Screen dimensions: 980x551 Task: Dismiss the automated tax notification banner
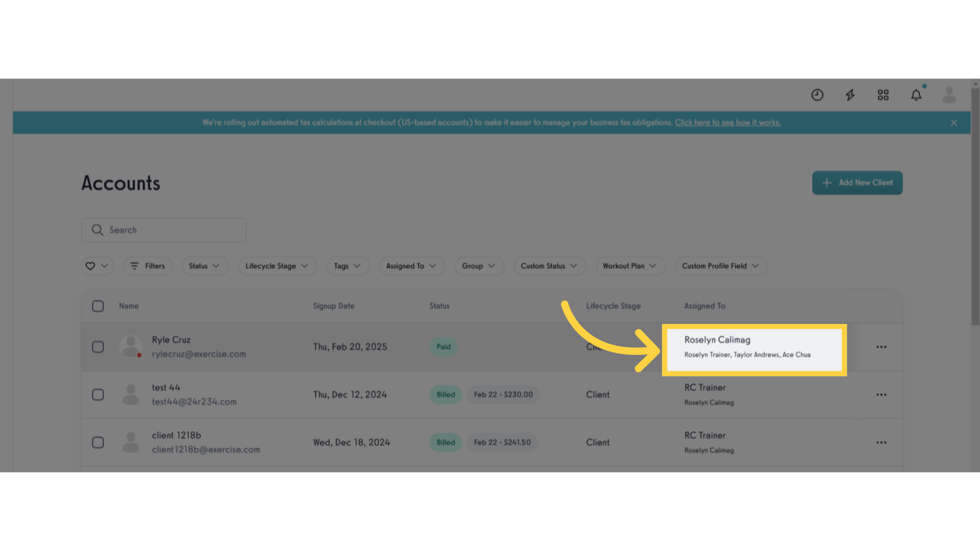click(954, 122)
